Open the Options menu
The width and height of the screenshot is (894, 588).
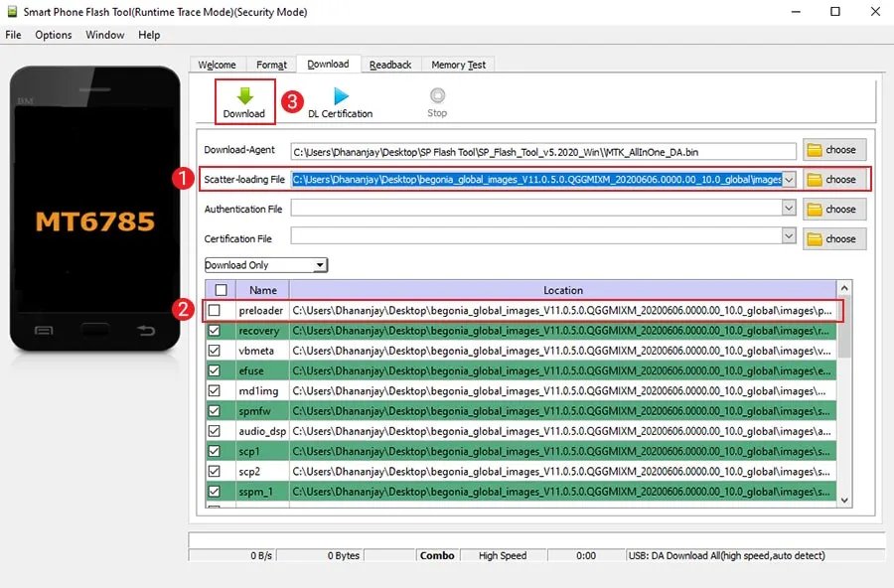(x=53, y=34)
